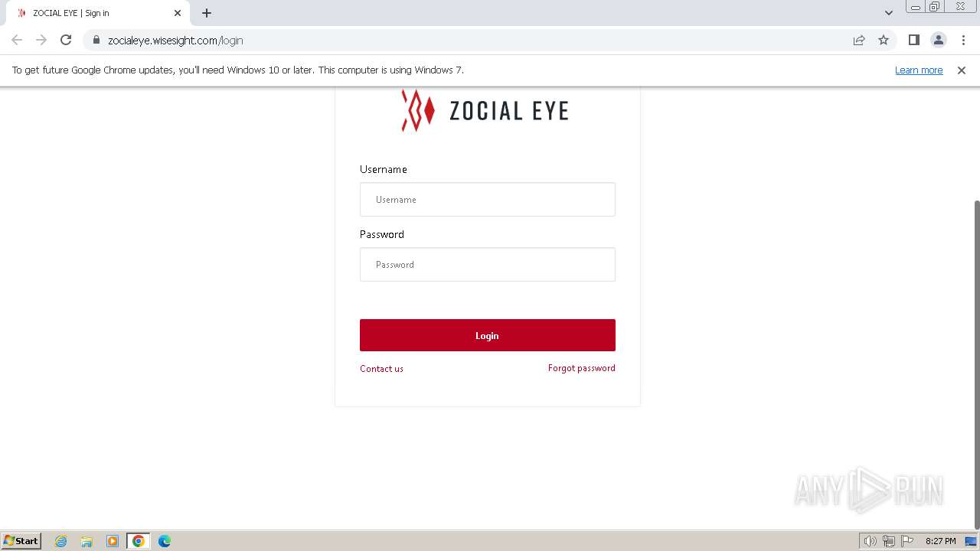The width and height of the screenshot is (980, 551).
Task: Click the Password input field
Action: tap(487, 264)
